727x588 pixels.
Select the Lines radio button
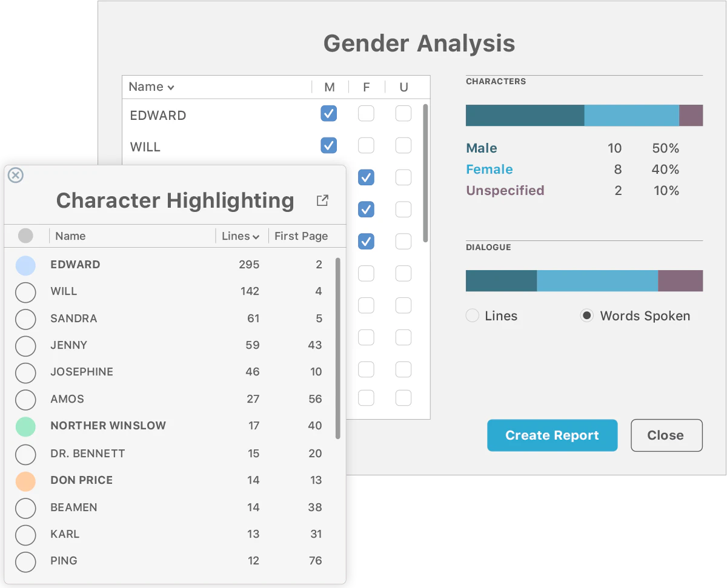click(x=473, y=315)
